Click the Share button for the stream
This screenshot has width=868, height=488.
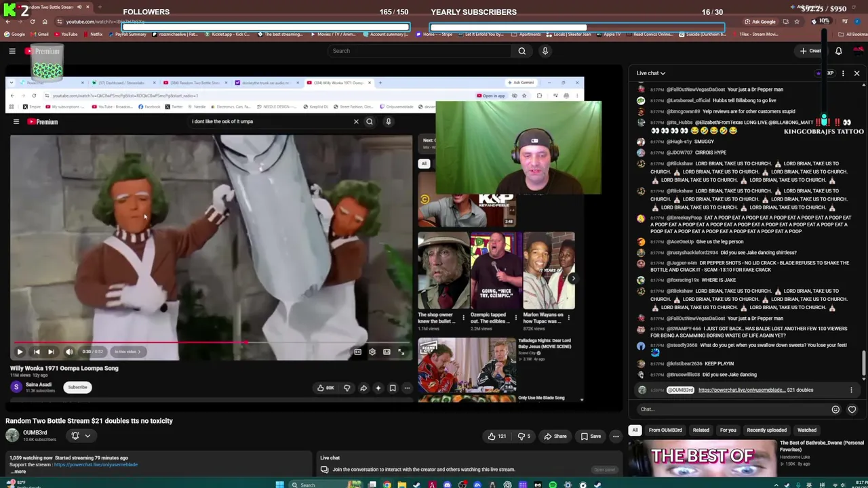(x=555, y=436)
